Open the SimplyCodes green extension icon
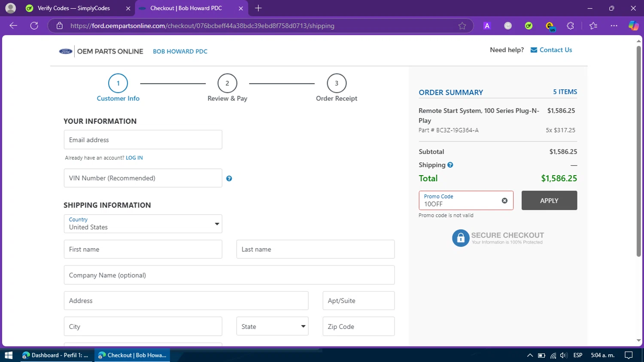The height and width of the screenshot is (362, 644). 529,26
